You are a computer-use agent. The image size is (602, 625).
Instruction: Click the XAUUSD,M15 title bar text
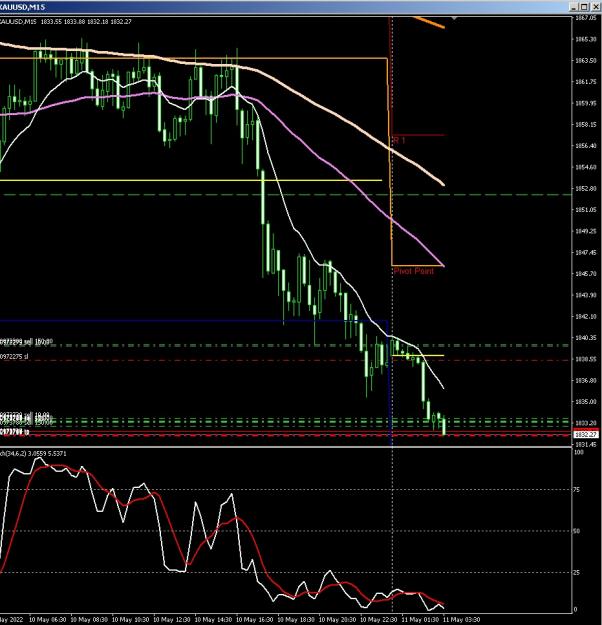point(22,7)
